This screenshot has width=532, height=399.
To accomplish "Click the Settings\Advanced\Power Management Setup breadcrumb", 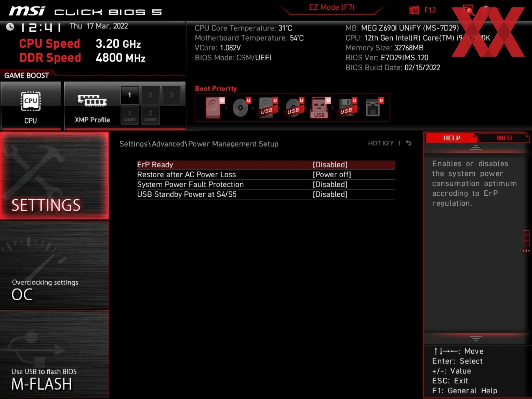I will tap(199, 144).
